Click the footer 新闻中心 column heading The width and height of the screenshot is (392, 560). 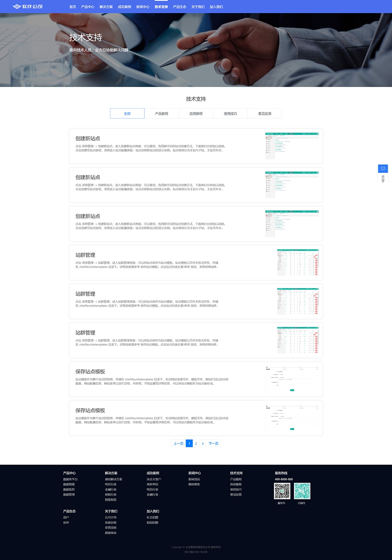[x=194, y=473]
